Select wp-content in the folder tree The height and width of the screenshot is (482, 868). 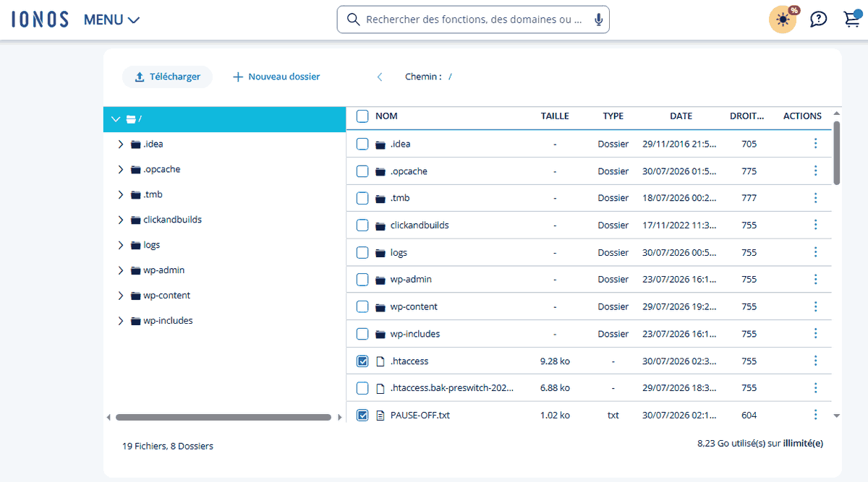[167, 296]
